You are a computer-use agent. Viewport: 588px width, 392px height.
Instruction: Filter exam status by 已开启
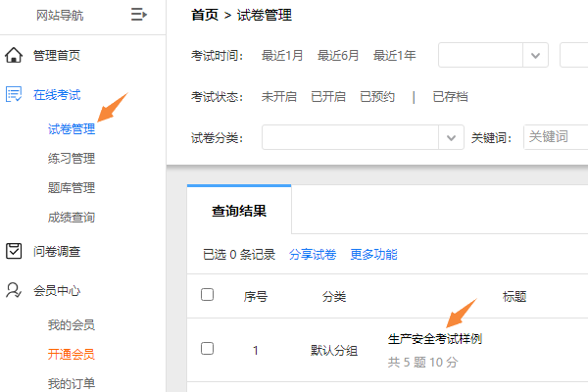(328, 97)
